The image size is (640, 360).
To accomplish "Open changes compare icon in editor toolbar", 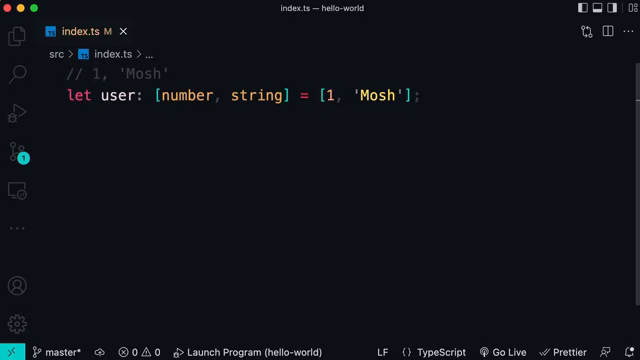I will tap(587, 31).
